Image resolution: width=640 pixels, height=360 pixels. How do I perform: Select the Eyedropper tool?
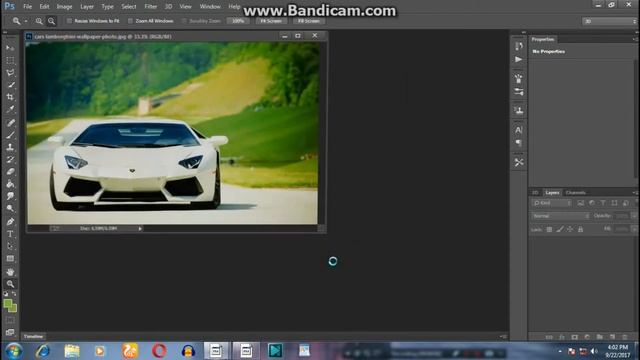pyautogui.click(x=10, y=109)
